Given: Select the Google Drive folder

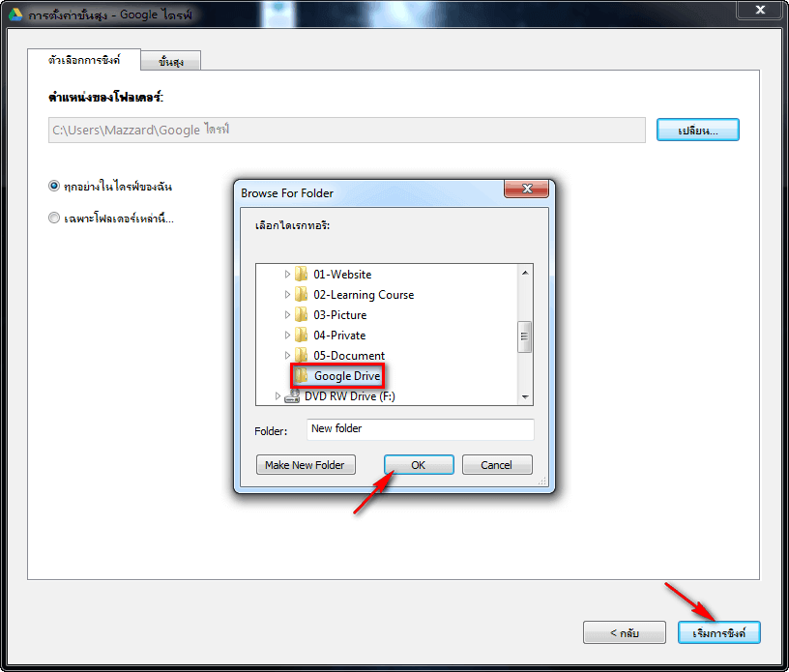Looking at the screenshot, I should coord(337,376).
